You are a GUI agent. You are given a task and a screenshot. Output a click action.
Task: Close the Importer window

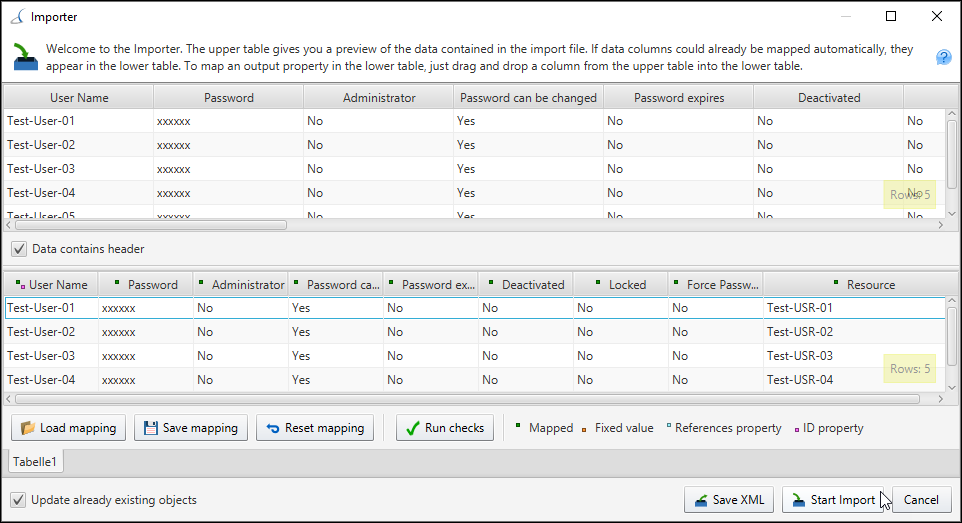pyautogui.click(x=937, y=17)
